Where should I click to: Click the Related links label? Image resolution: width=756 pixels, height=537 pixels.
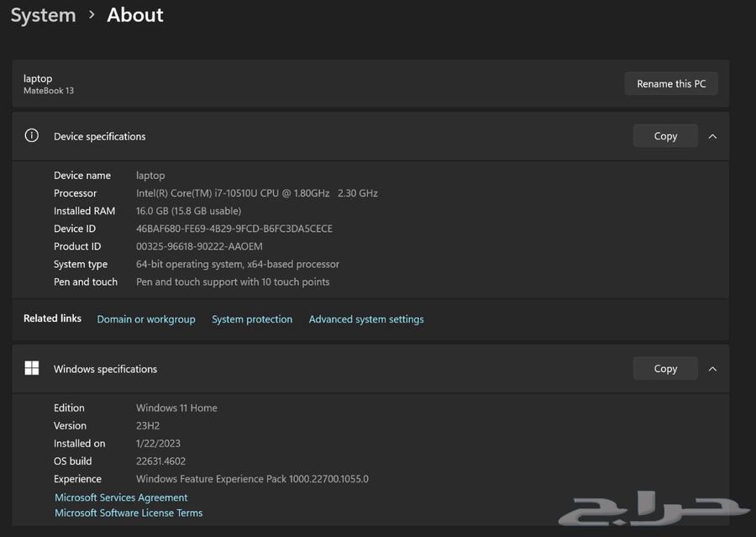53,319
